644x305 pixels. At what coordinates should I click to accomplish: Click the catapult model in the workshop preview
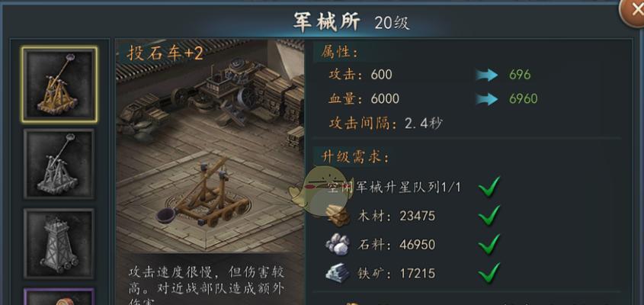point(203,193)
